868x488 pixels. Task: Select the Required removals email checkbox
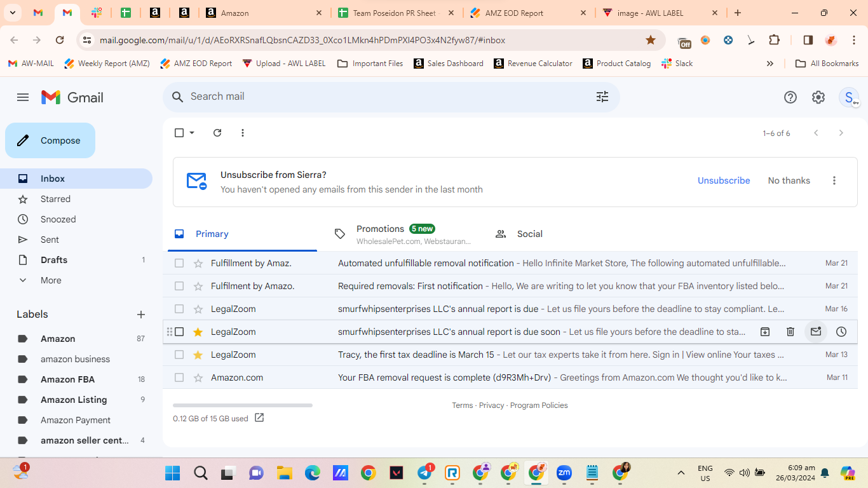(x=179, y=286)
